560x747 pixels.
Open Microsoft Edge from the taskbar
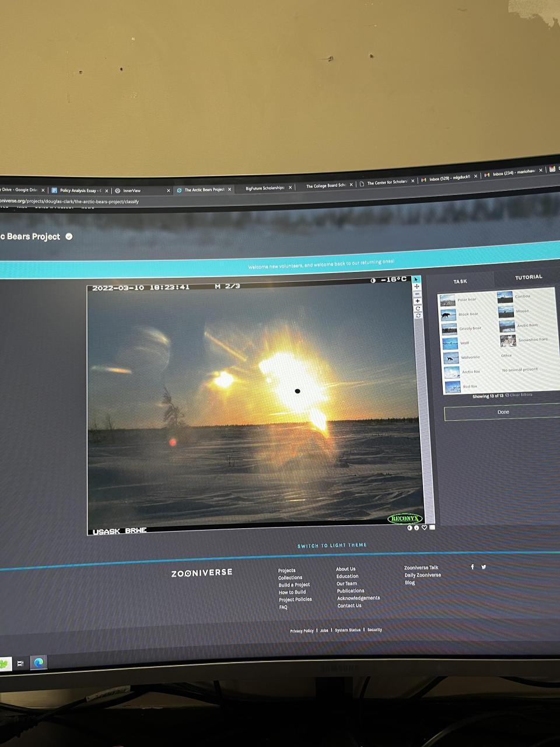pos(38,663)
